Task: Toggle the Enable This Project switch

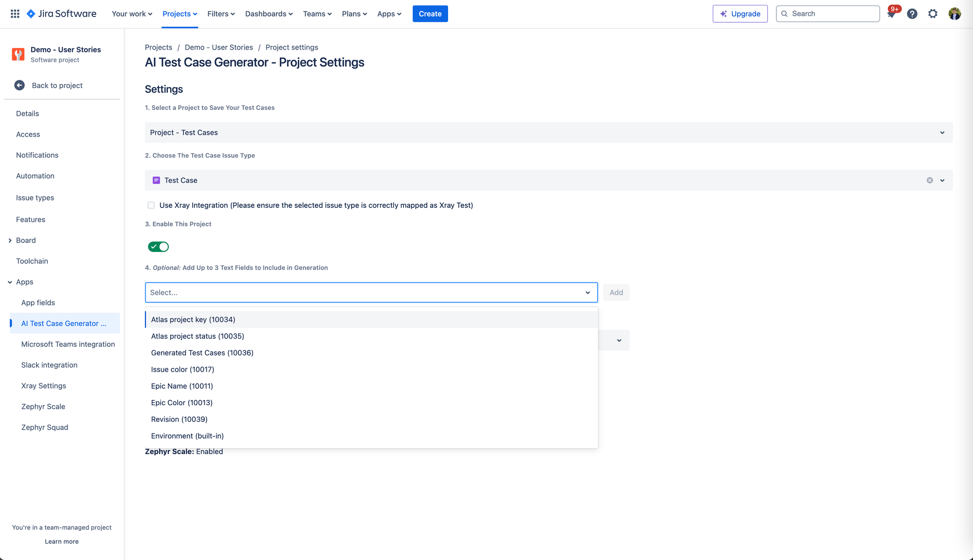Action: click(x=158, y=247)
